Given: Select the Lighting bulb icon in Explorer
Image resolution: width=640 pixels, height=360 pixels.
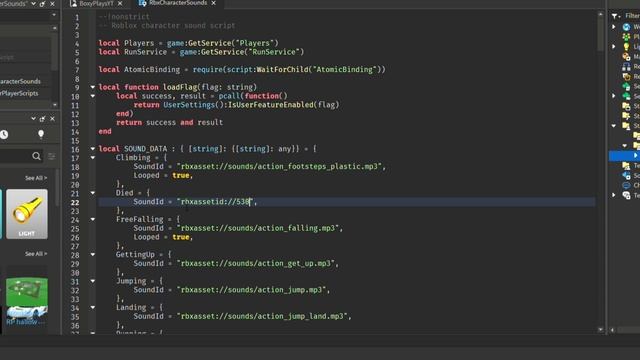Looking at the screenshot, I should pyautogui.click(x=626, y=47).
